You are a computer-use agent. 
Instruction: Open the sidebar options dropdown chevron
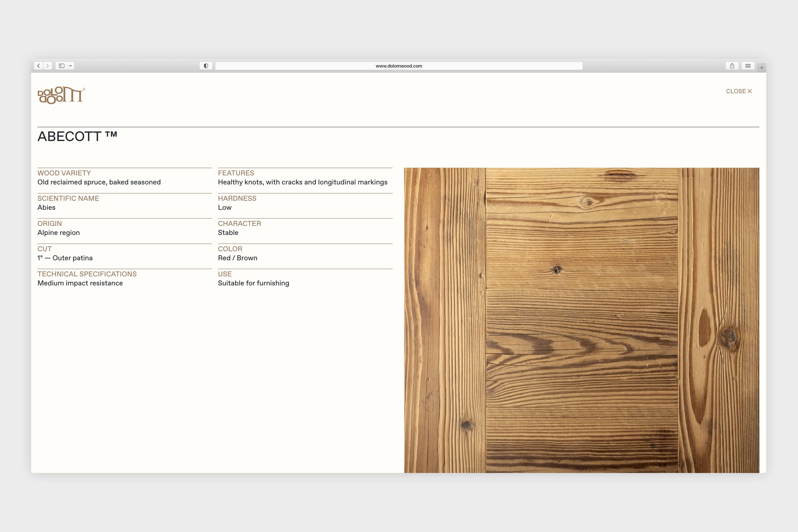point(71,66)
